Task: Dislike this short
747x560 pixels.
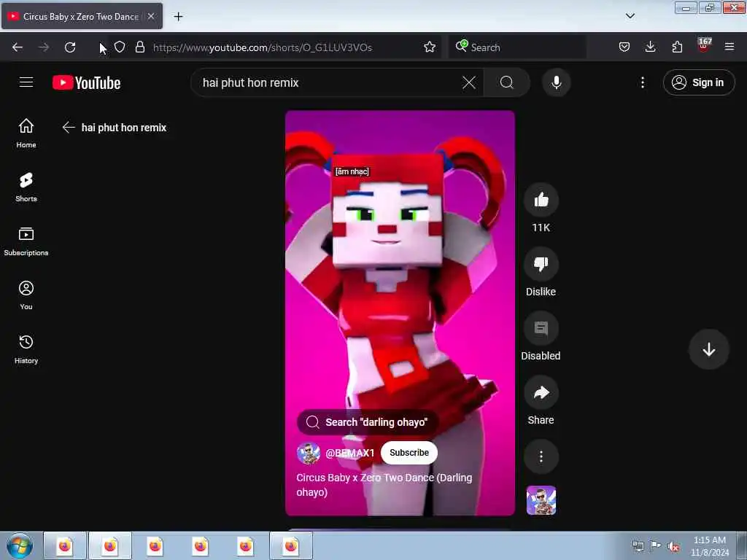Action: 541,264
